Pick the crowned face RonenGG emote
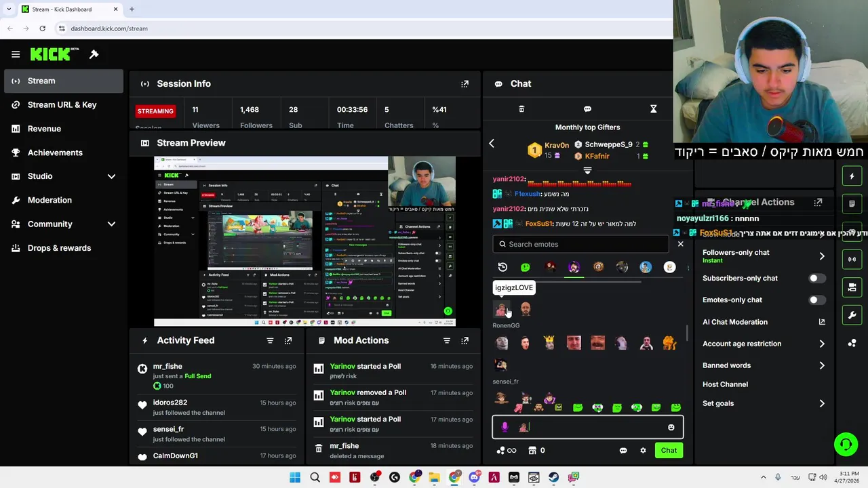 pyautogui.click(x=549, y=343)
